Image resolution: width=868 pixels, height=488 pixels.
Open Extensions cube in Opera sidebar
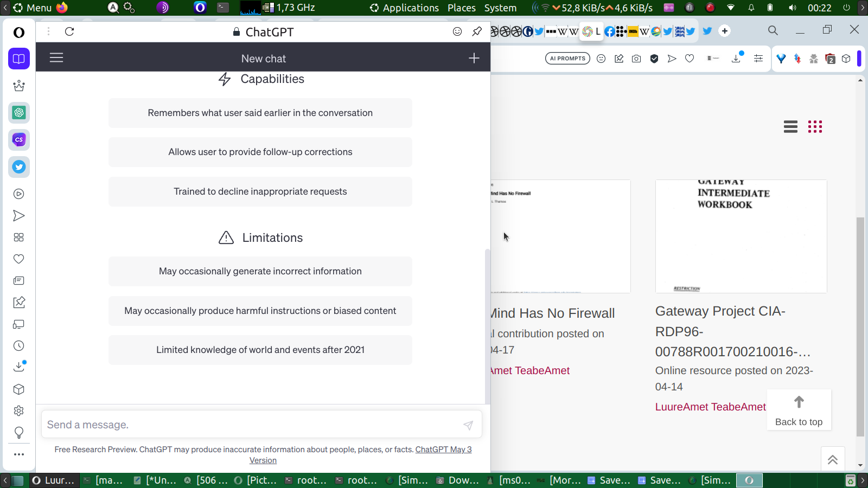coord(19,389)
